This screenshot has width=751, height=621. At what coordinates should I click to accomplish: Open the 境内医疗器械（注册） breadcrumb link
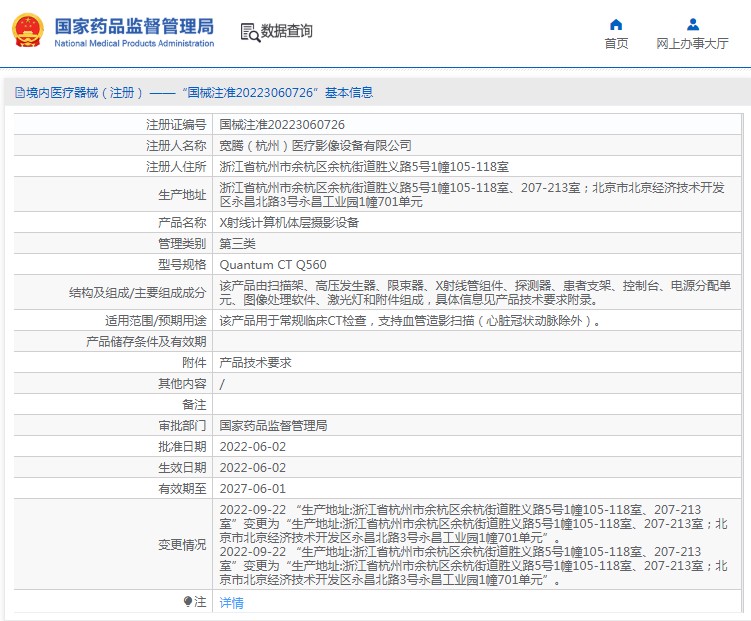[85, 93]
